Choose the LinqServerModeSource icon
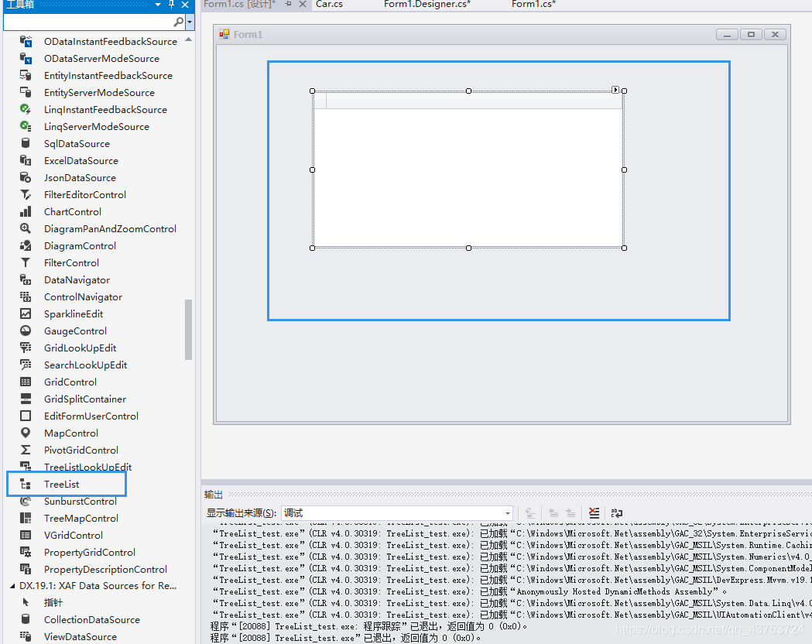The width and height of the screenshot is (812, 644). point(26,126)
